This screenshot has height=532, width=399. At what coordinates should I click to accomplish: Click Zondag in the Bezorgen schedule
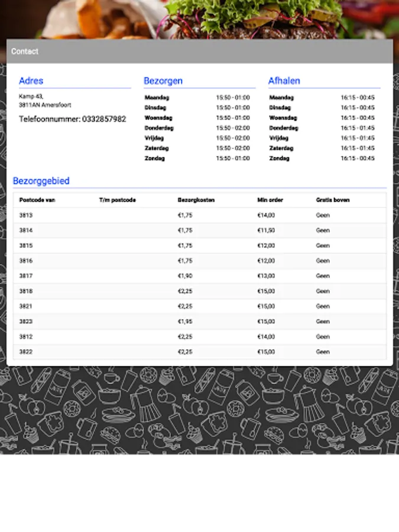pyautogui.click(x=154, y=158)
